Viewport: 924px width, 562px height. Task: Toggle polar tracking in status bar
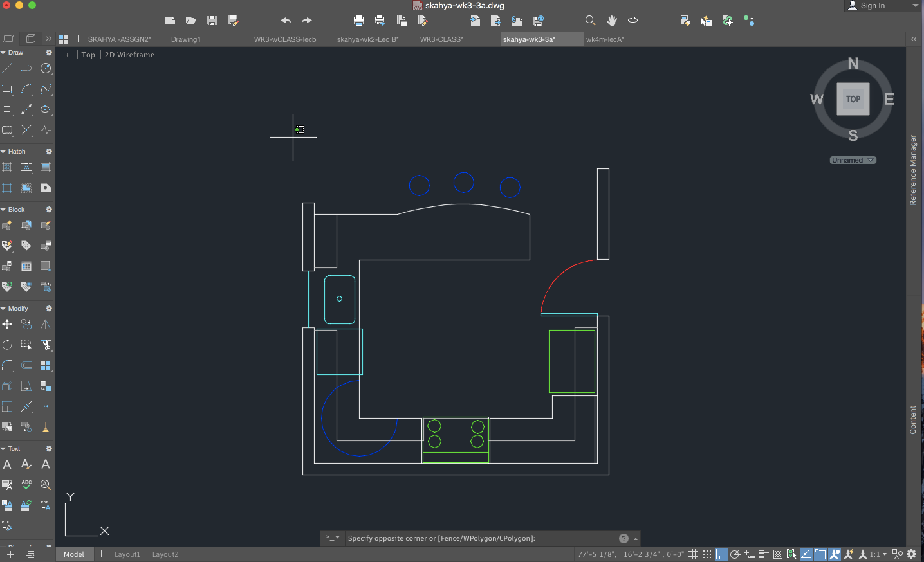(735, 554)
